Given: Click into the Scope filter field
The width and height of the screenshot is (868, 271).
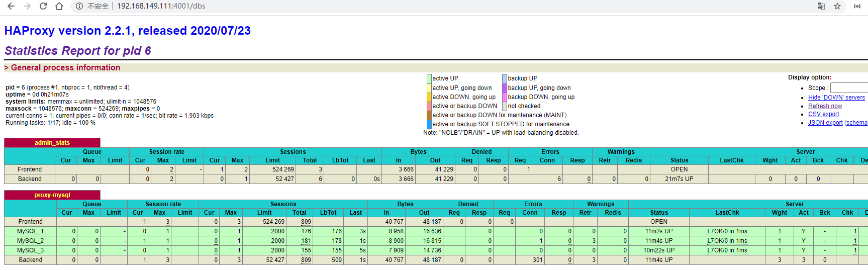Looking at the screenshot, I should click(849, 87).
